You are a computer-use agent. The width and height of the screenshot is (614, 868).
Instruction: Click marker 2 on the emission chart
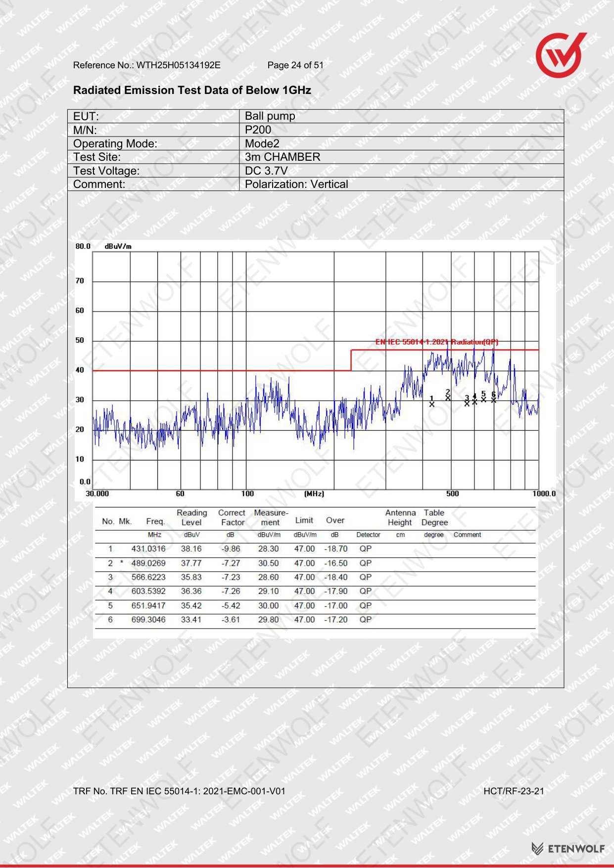tap(448, 395)
